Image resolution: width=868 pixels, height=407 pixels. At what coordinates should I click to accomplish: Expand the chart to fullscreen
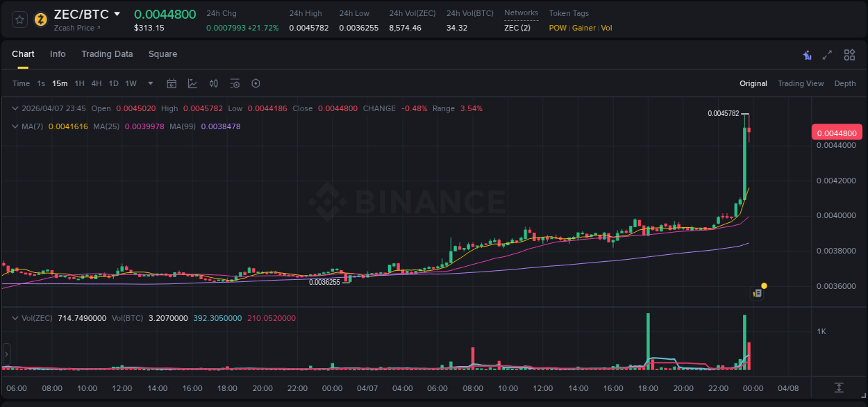coord(827,55)
